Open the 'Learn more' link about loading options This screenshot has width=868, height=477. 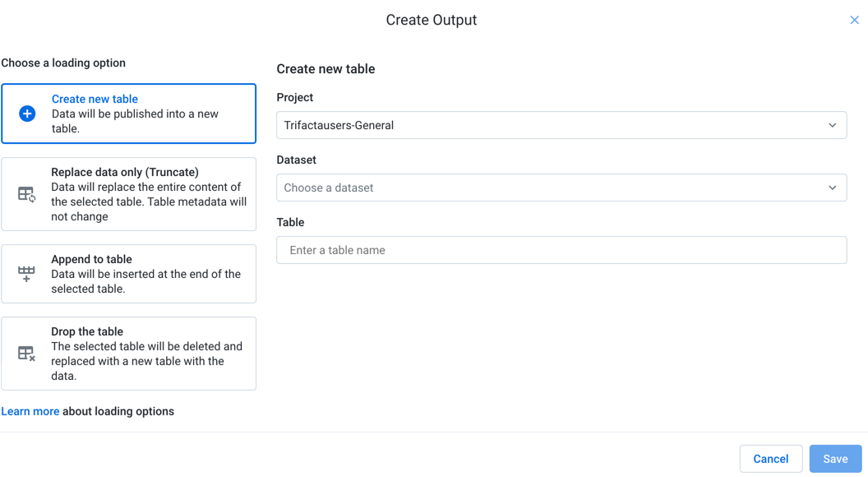pos(30,411)
